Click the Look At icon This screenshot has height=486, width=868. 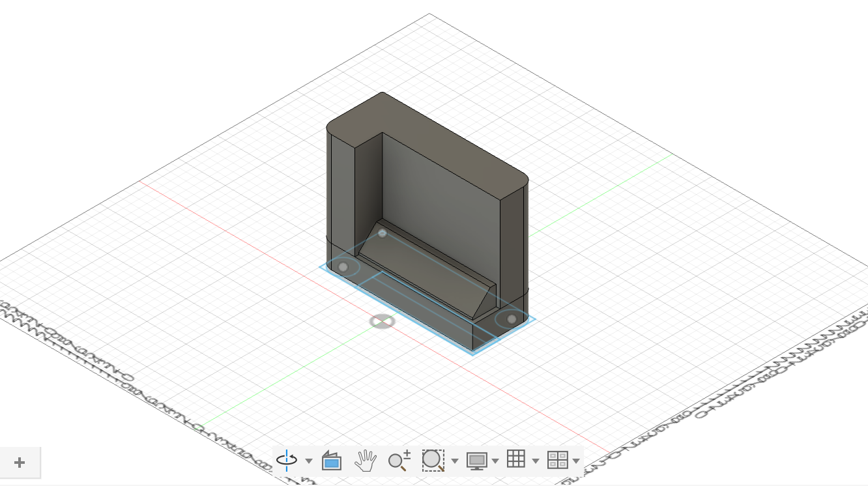click(x=332, y=461)
